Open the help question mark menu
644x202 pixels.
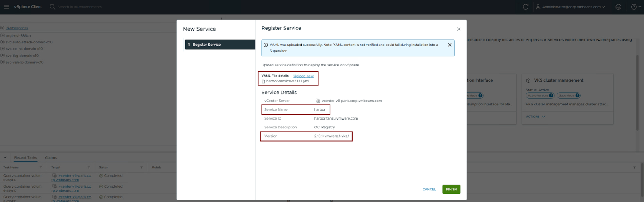(636, 7)
